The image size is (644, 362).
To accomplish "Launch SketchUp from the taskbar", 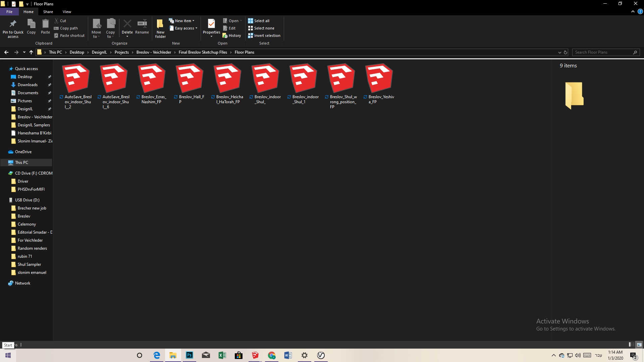I will point(255,355).
